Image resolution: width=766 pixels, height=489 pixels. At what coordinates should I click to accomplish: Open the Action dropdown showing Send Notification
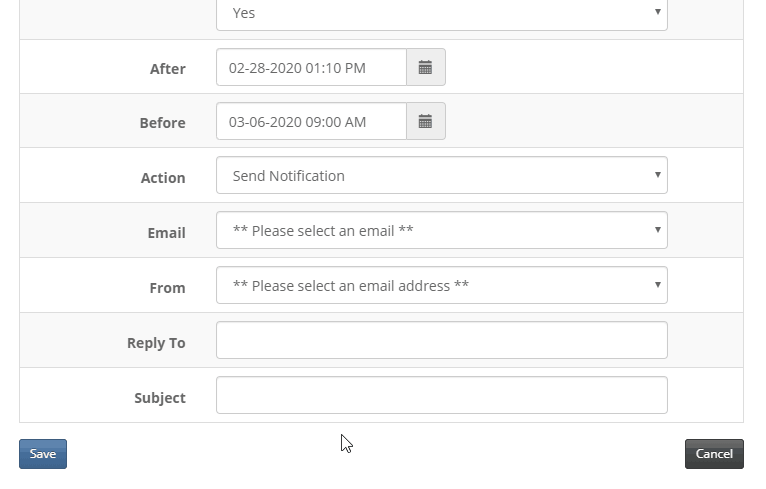click(442, 175)
